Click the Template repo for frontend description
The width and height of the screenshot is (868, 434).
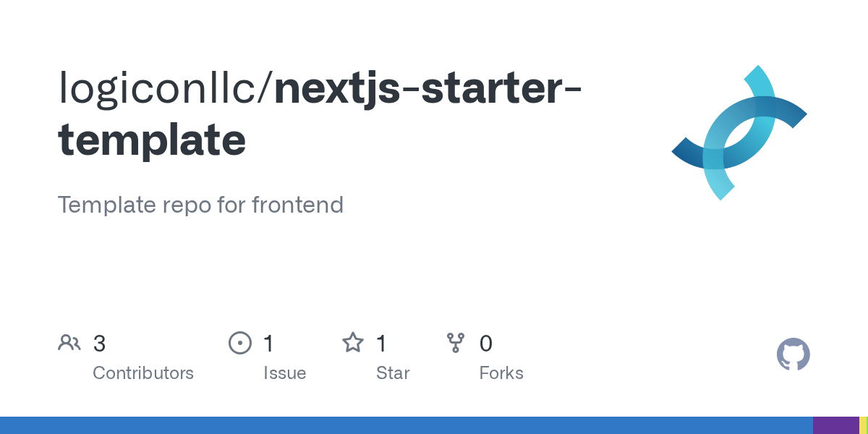pyautogui.click(x=200, y=205)
